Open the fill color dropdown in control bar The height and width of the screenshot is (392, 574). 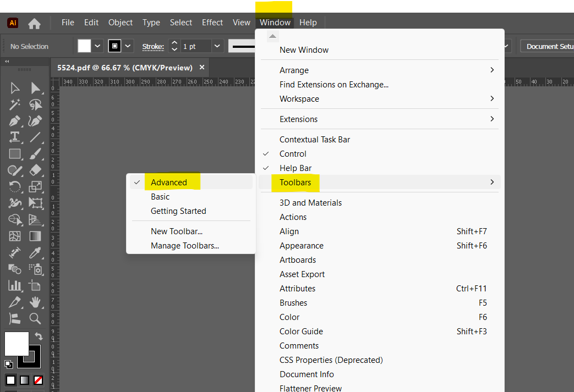(x=97, y=46)
